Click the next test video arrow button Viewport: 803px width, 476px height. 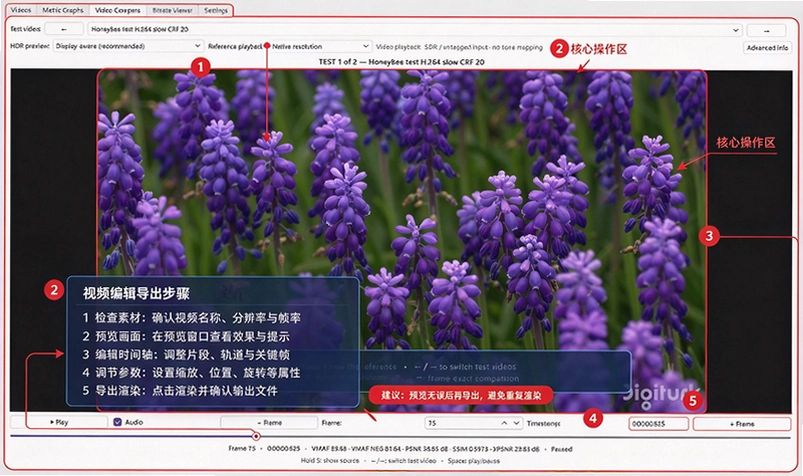[766, 31]
